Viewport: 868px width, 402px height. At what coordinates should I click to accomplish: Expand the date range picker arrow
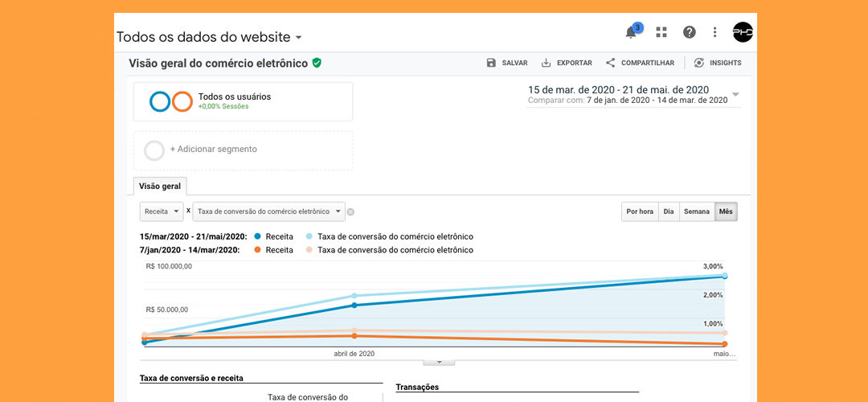735,94
